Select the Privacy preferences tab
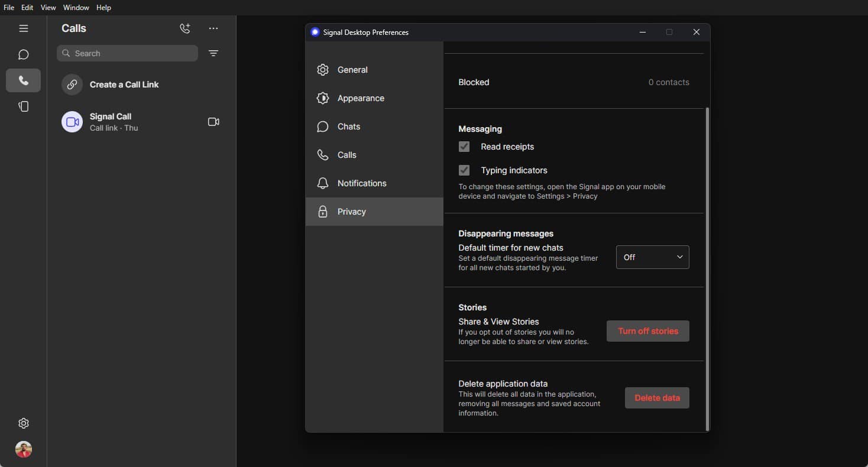Image resolution: width=868 pixels, height=467 pixels. click(x=374, y=212)
